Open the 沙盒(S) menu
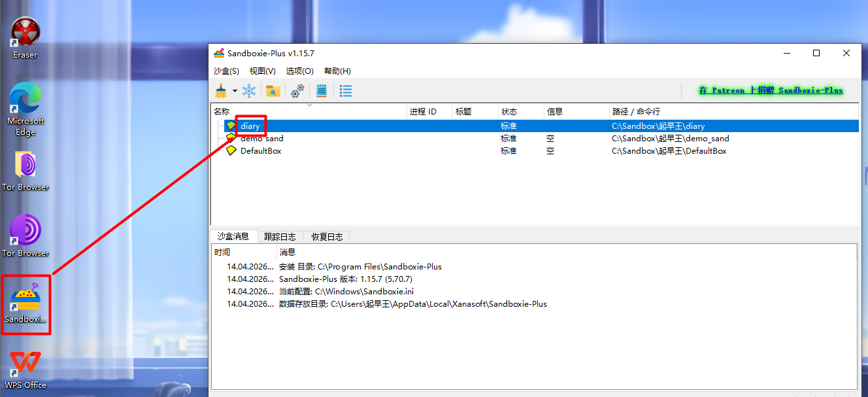868x397 pixels. point(226,71)
